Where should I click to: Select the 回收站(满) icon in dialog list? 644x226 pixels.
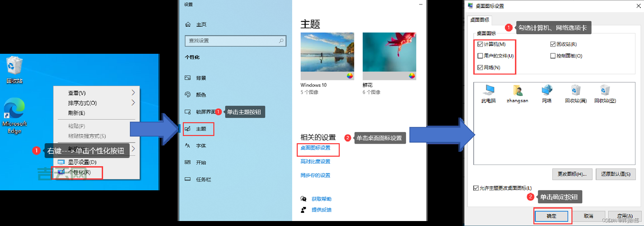575,94
